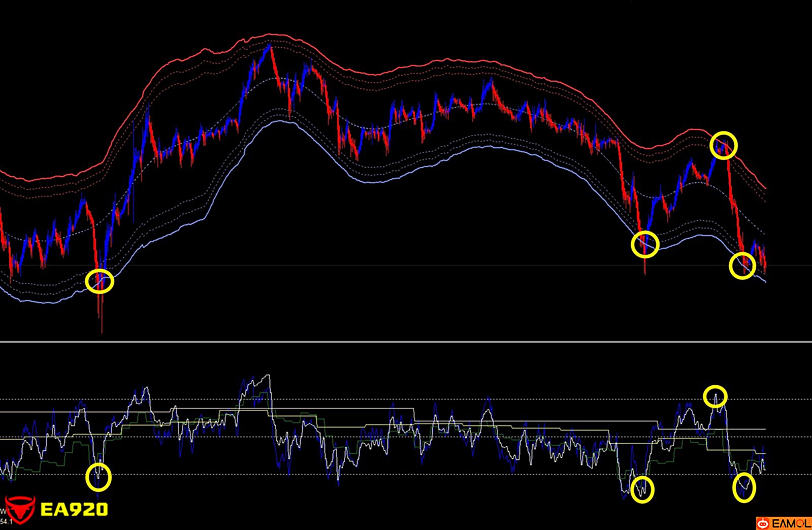This screenshot has height=530, width=812.
Task: Click yellow circle at far-right price chart low
Action: click(x=742, y=266)
